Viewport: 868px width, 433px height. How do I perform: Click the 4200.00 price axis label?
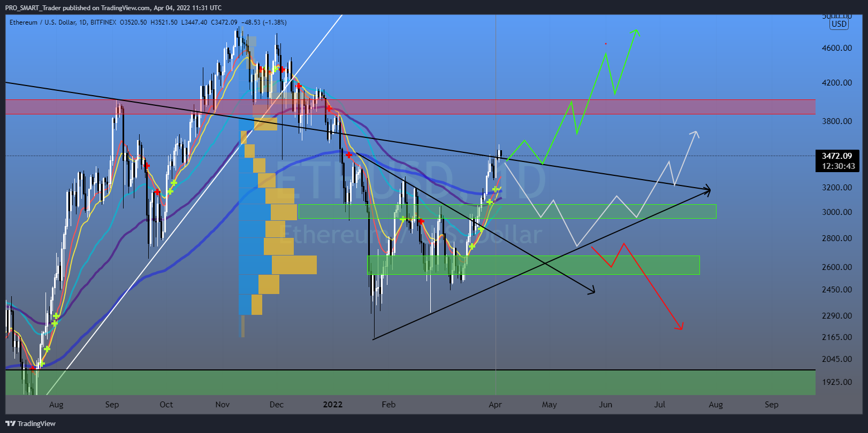point(837,83)
